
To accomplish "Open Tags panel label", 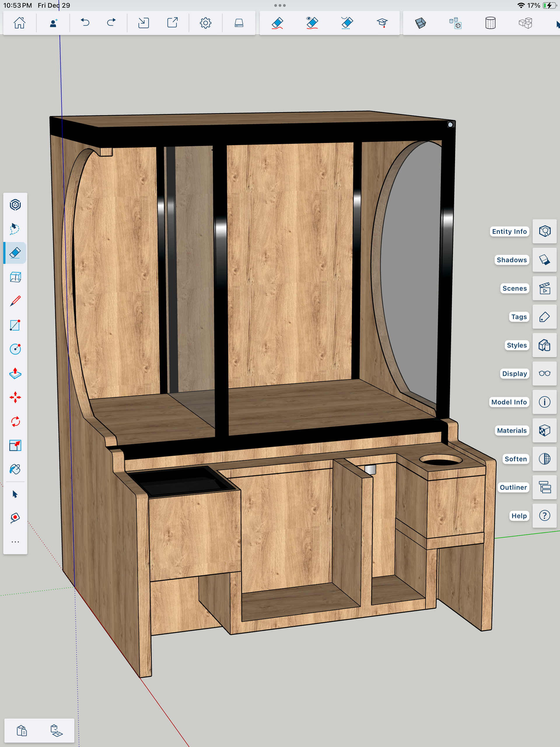I will click(x=519, y=317).
